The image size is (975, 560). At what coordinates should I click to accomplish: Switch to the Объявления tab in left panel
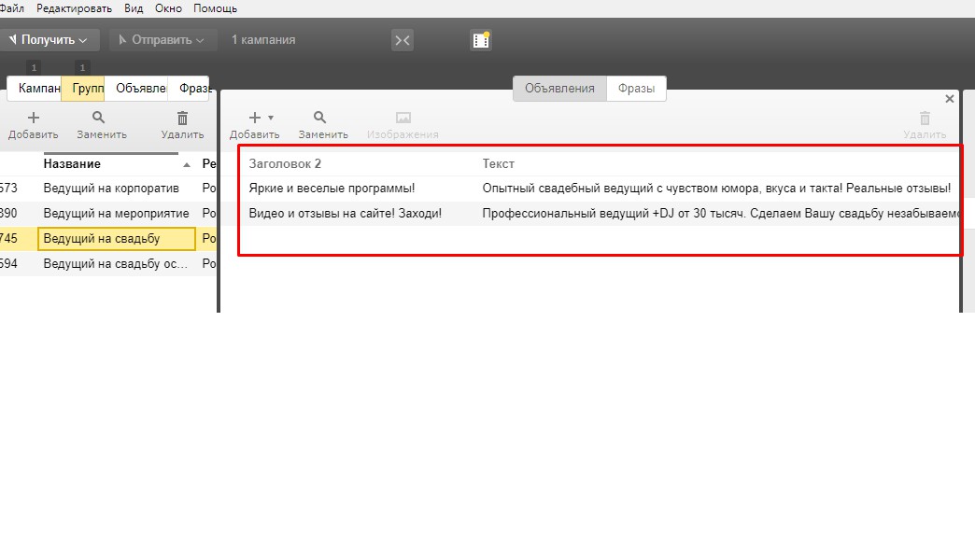138,89
